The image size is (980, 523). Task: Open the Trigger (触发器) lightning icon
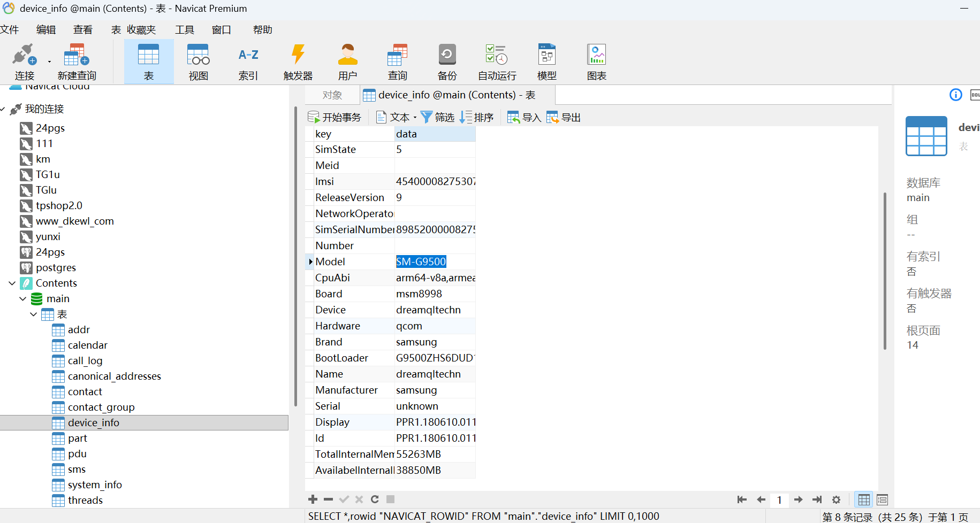click(x=298, y=62)
